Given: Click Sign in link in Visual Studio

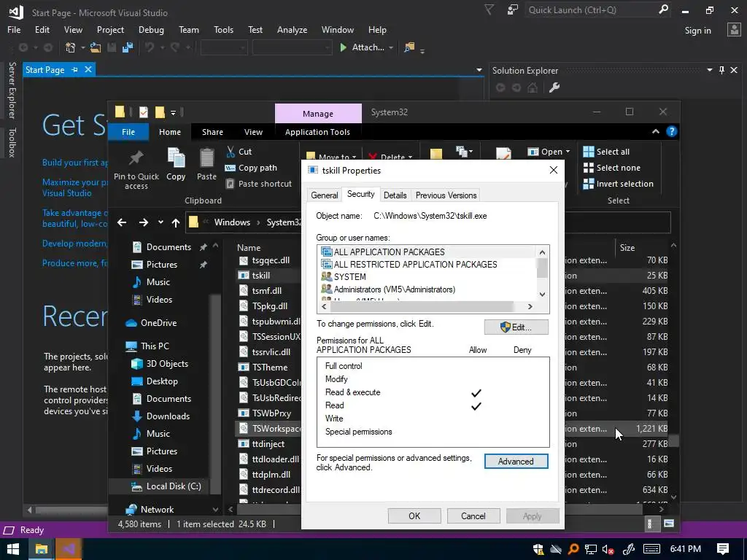Looking at the screenshot, I should (698, 31).
